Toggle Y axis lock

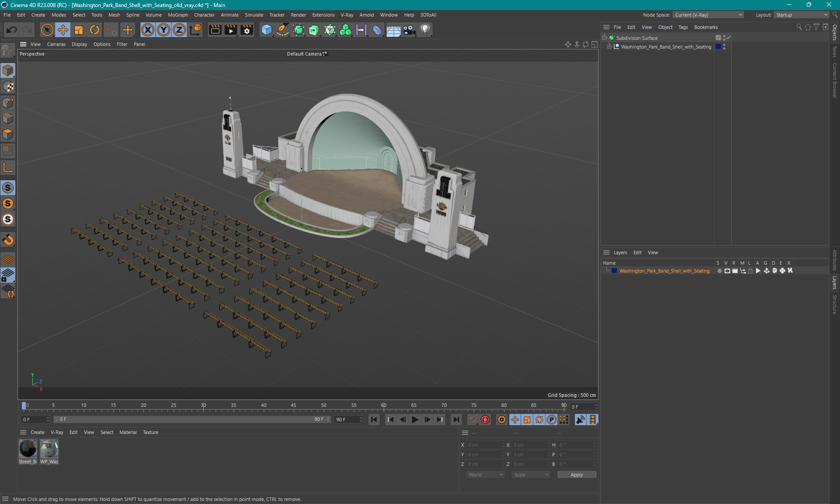[x=164, y=30]
